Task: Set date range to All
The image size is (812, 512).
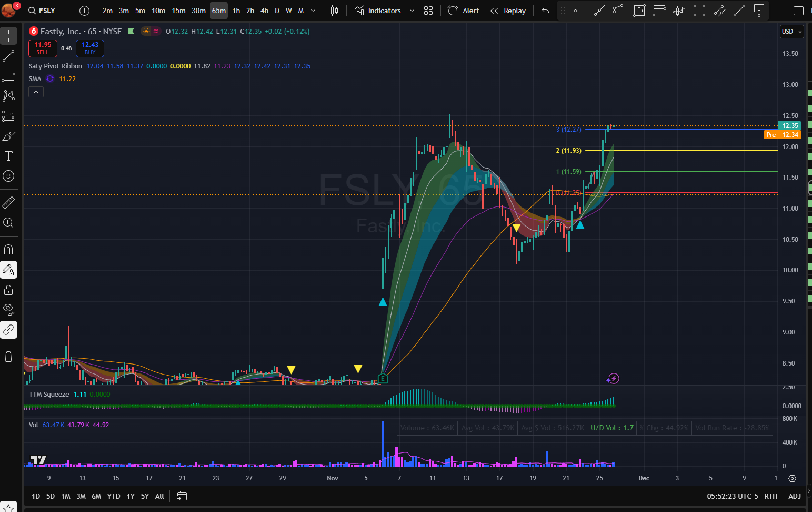Action: tap(160, 496)
